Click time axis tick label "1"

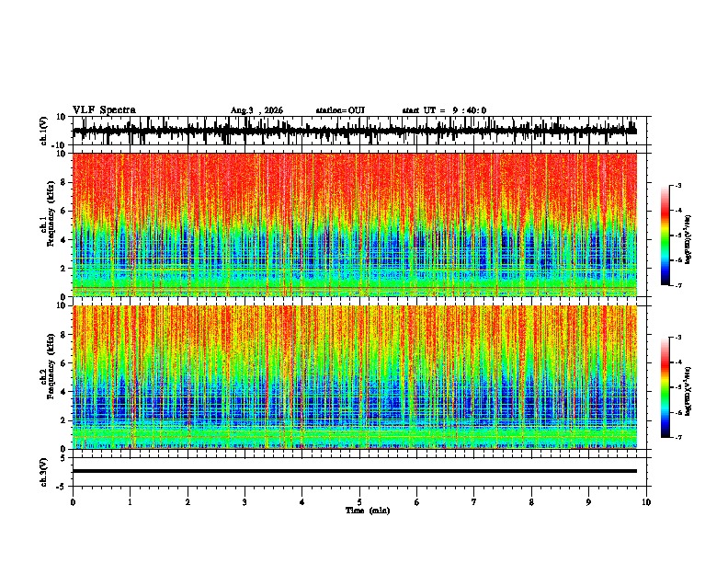[130, 502]
